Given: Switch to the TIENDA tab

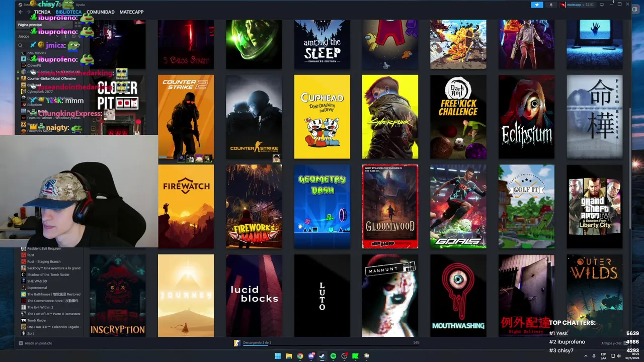Looking at the screenshot, I should (x=42, y=12).
